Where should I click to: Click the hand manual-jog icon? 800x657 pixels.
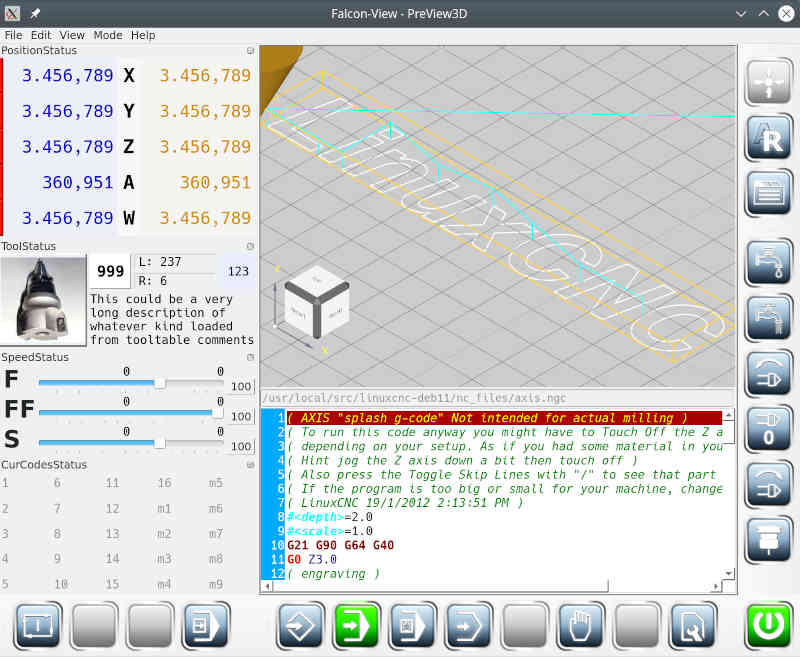pyautogui.click(x=581, y=625)
